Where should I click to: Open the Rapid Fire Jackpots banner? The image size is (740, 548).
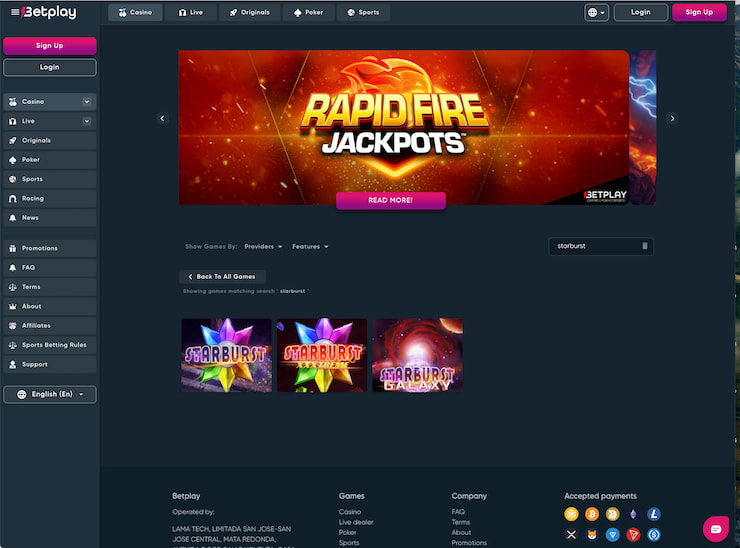404,125
